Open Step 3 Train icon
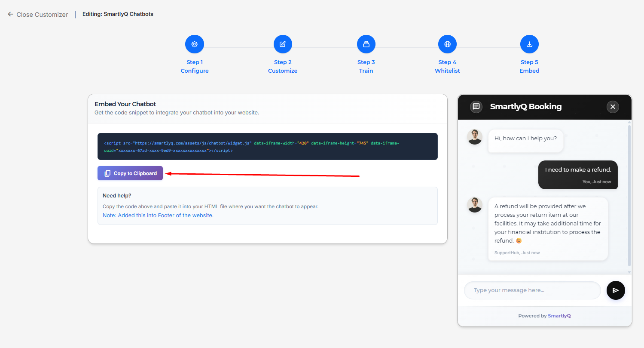 pyautogui.click(x=366, y=44)
